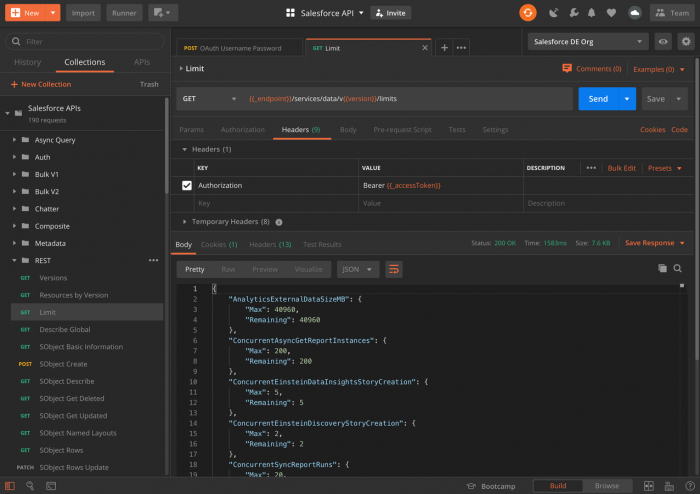Switch to Build mode toggle
Image resolution: width=700 pixels, height=494 pixels.
558,486
